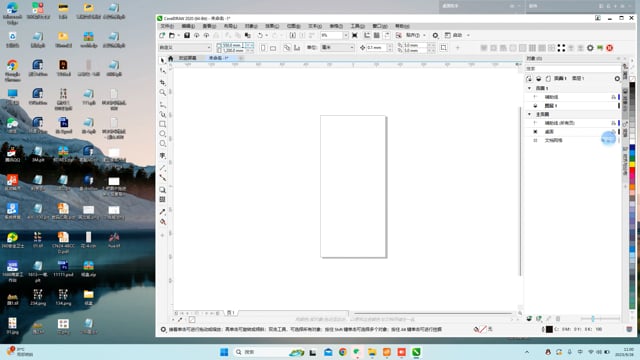Collapse the Page 1 tree node
This screenshot has width=640, height=360.
coord(529,88)
